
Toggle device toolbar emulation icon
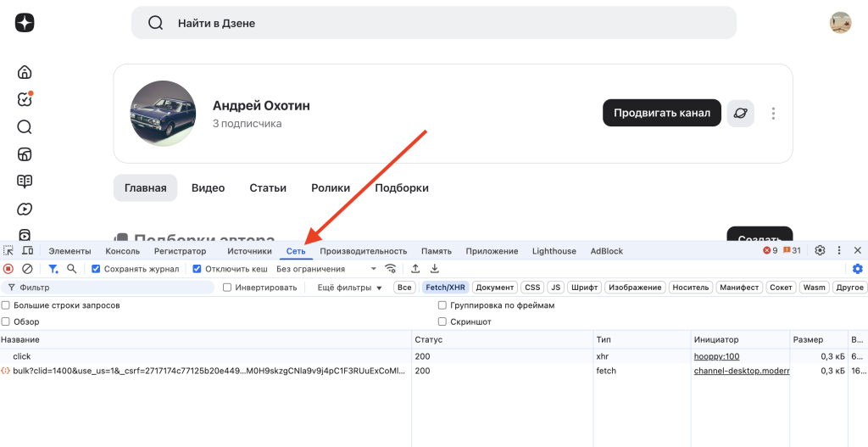coord(27,251)
